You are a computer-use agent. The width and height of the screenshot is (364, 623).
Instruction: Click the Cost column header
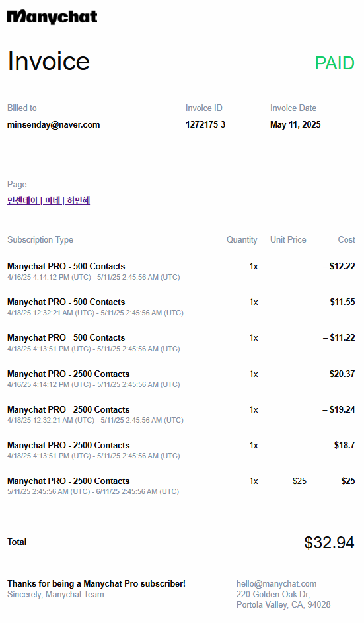point(346,239)
